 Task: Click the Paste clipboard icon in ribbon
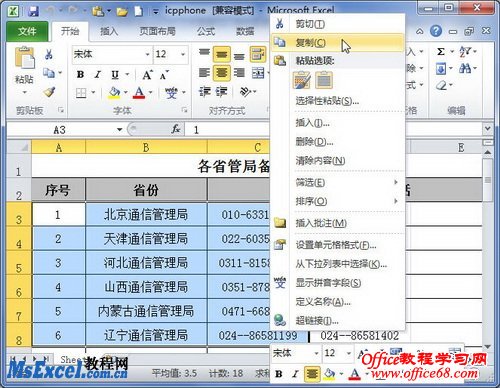point(24,59)
